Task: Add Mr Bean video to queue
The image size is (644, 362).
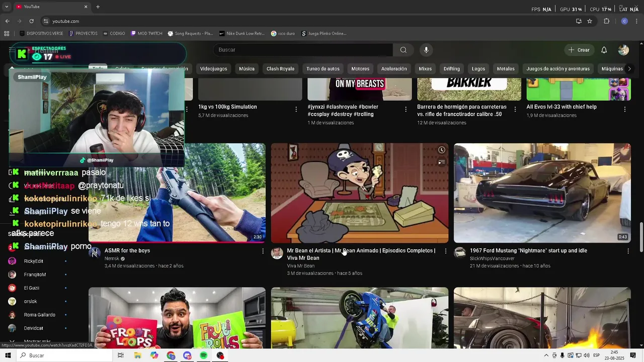Action: point(441,162)
